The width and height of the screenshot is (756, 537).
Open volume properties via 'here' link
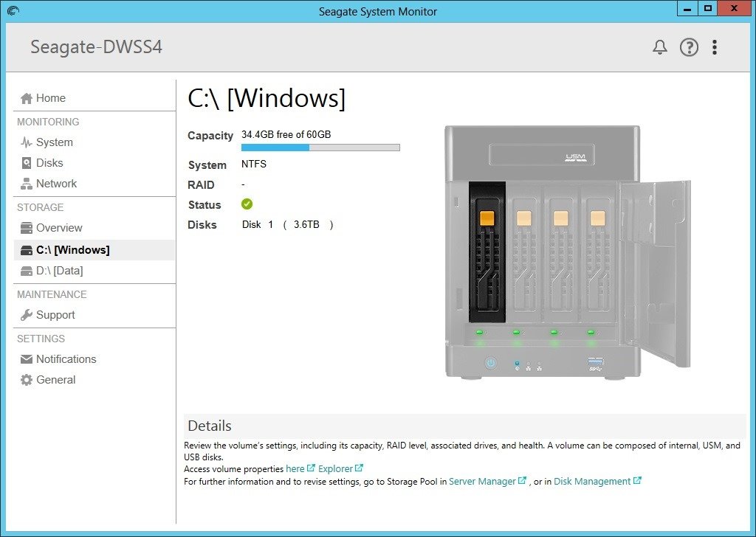(x=295, y=468)
